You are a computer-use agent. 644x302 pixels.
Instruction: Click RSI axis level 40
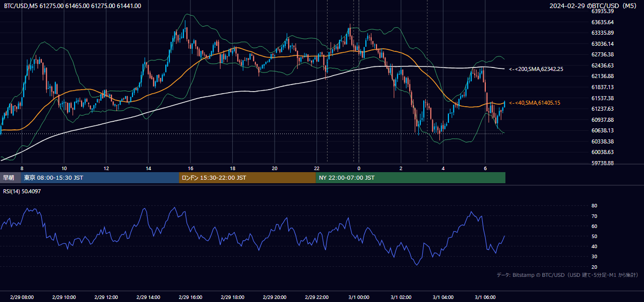(594, 246)
